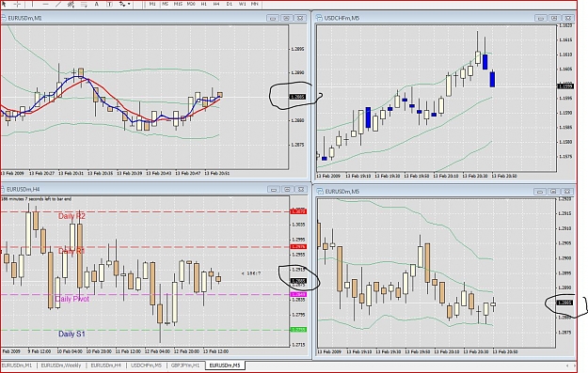The height and width of the screenshot is (373, 588).
Task: Click 1.1615 on USDCHFm,M5 price axis
Action: pyautogui.click(x=565, y=39)
